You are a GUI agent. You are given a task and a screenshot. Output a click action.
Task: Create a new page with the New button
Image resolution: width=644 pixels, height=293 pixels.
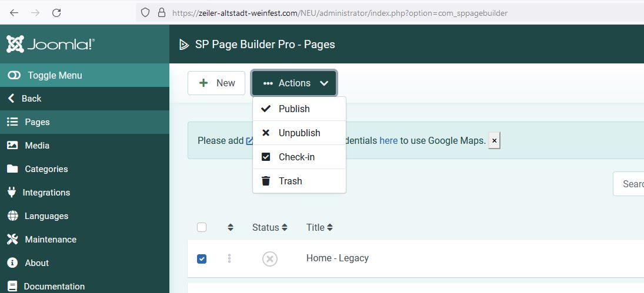(x=216, y=83)
